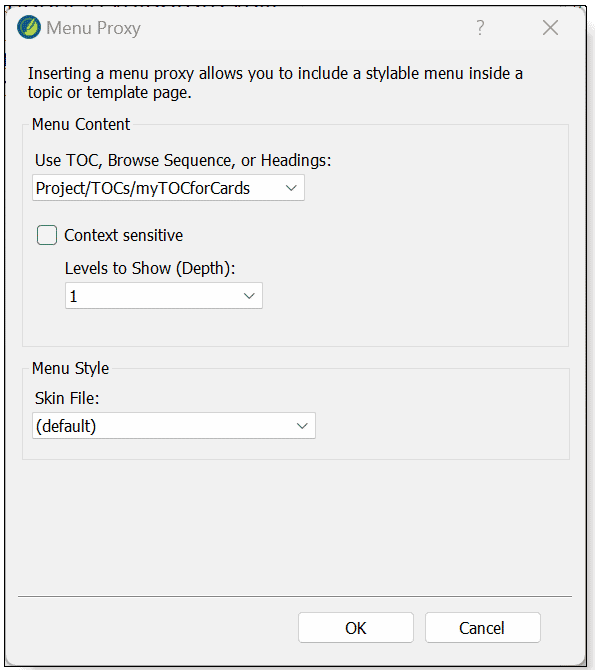Viewport: 595px width, 670px height.
Task: Click the Skin File label
Action: pos(67,398)
